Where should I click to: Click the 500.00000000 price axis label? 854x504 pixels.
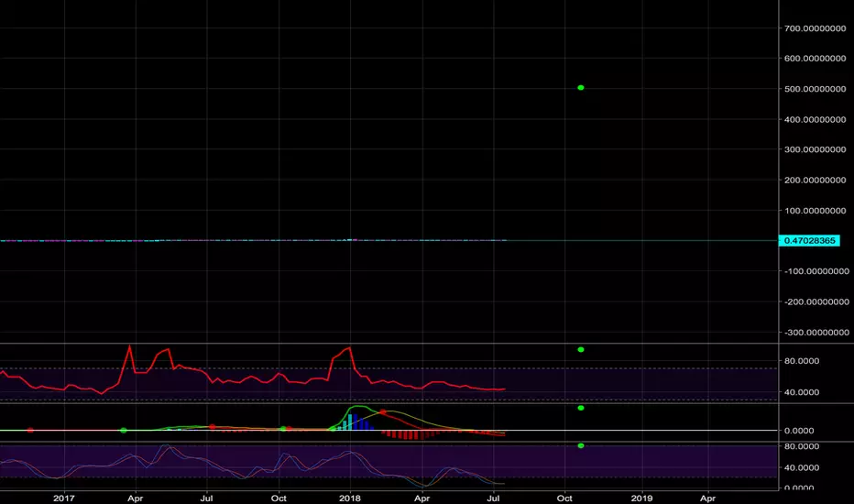(815, 89)
